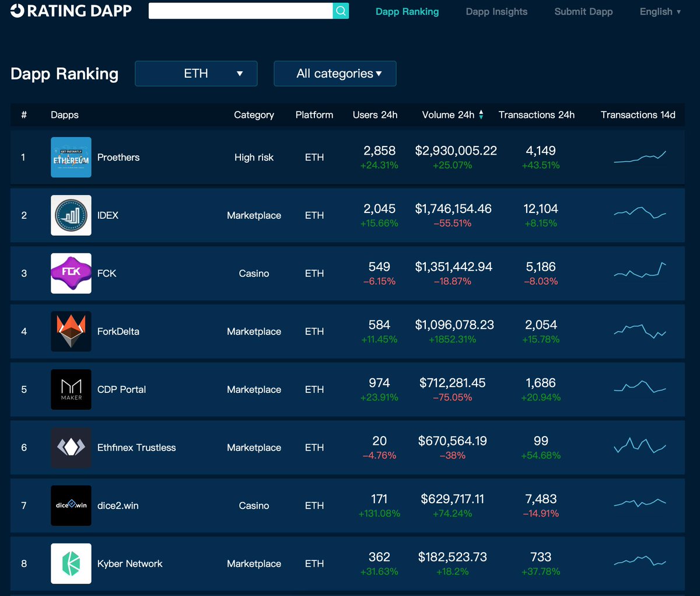Open the Kyber Network dapp link
The image size is (700, 596).
130,564
